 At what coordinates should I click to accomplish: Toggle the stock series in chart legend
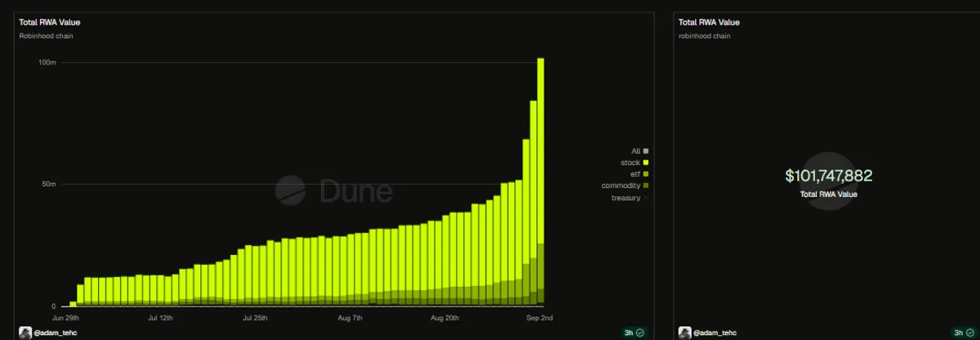click(x=635, y=163)
